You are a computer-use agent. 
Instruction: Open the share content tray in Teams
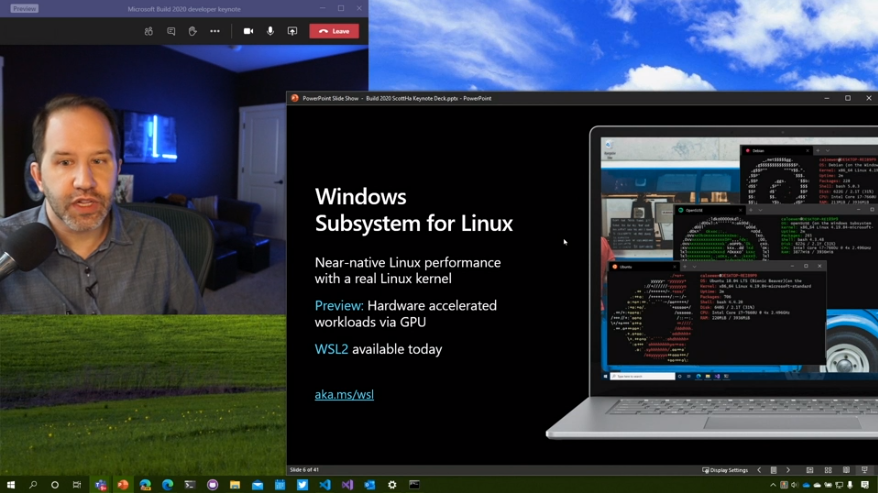292,31
